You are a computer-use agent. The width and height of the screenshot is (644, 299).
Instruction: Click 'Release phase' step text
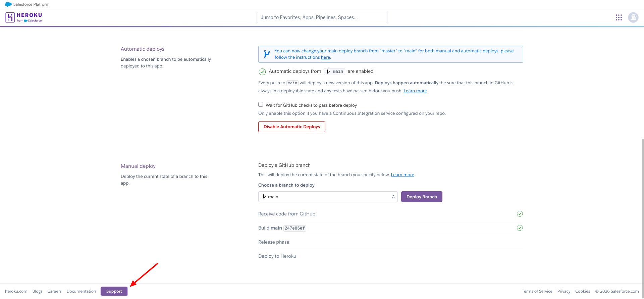click(274, 242)
